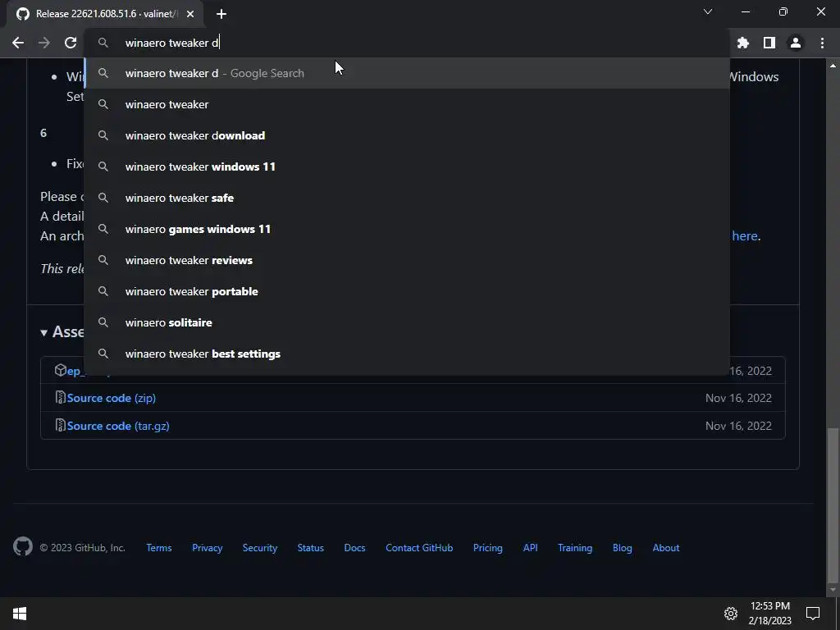Open the tab search chevron
The height and width of the screenshot is (630, 840).
point(708,11)
